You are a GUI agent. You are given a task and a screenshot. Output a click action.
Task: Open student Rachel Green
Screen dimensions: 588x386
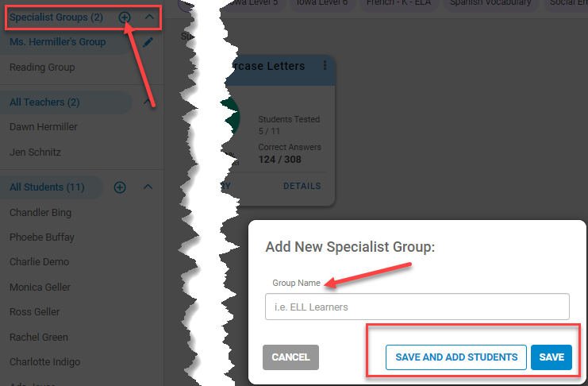coord(39,338)
